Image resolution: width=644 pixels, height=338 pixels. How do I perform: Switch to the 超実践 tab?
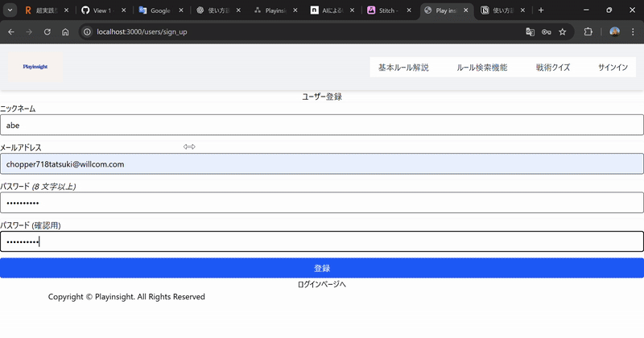coord(41,10)
